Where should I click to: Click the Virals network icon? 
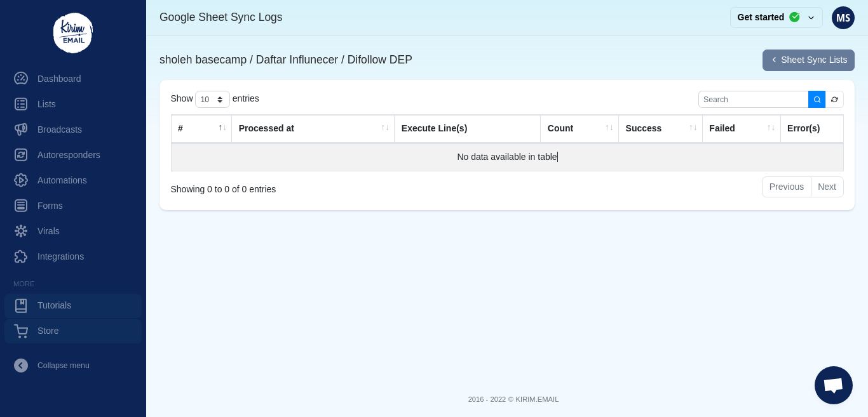click(x=21, y=231)
